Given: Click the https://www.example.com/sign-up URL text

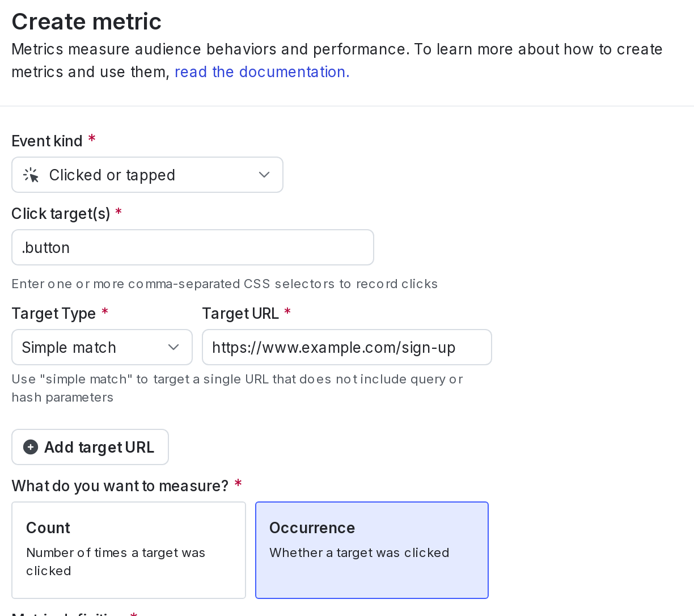Looking at the screenshot, I should pos(333,347).
